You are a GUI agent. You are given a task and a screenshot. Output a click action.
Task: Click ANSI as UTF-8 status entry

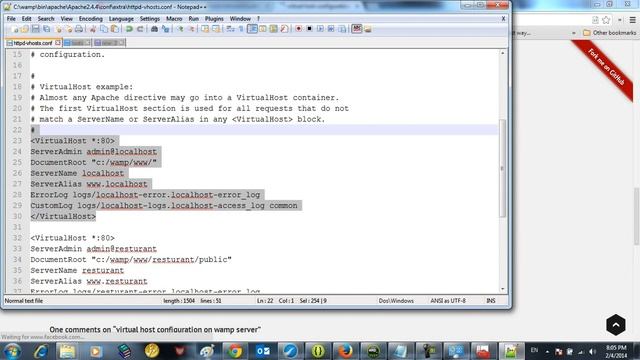(448, 301)
